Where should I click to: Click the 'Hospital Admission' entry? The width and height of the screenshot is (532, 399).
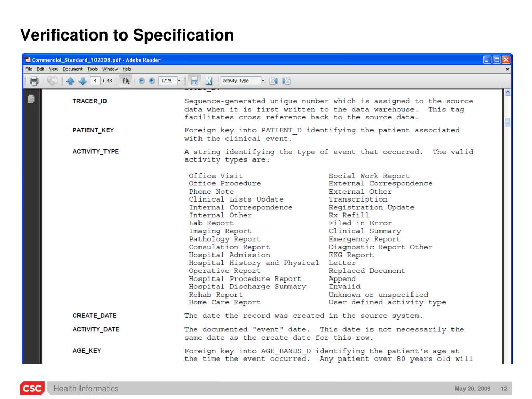[x=229, y=255]
